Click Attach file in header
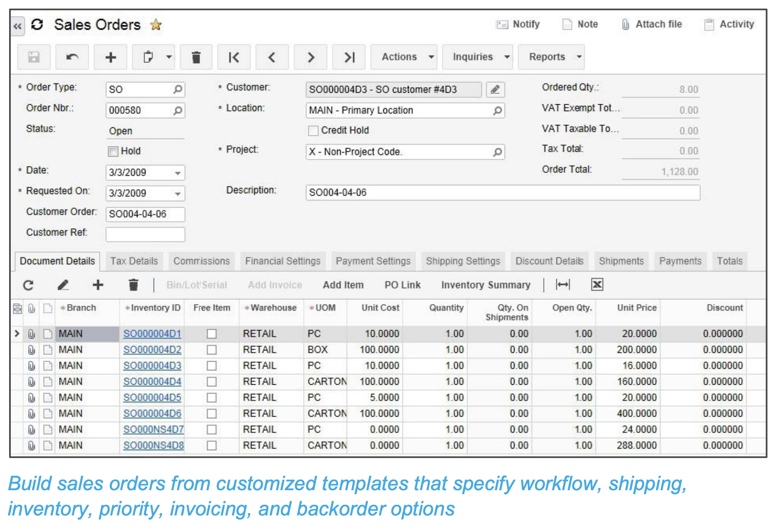The width and height of the screenshot is (780, 532). [x=652, y=24]
